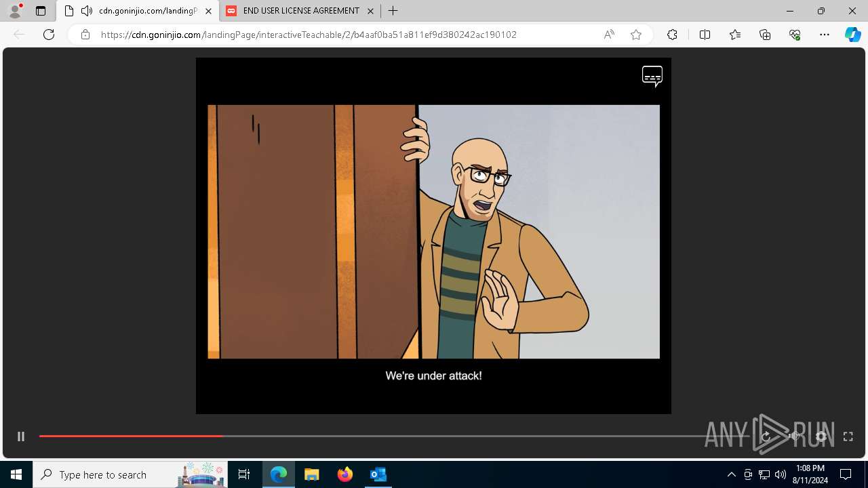The width and height of the screenshot is (868, 488).
Task: Go back to the previous page
Action: point(19,35)
